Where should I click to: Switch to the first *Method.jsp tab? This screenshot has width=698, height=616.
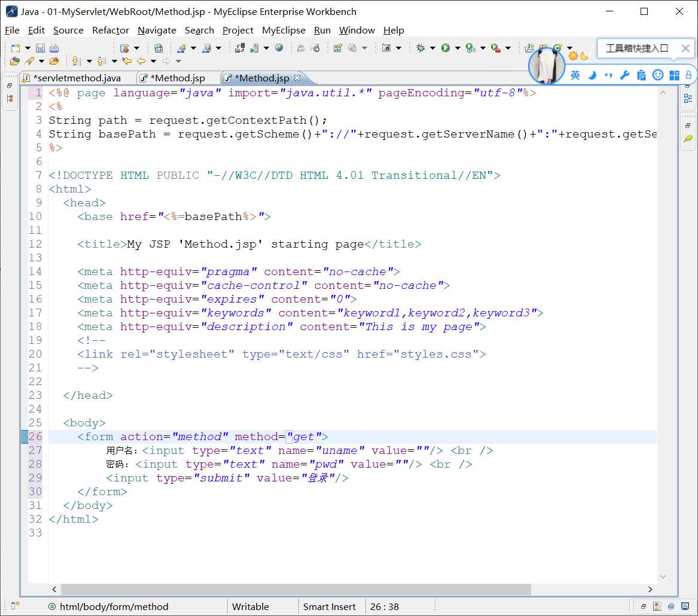(172, 78)
